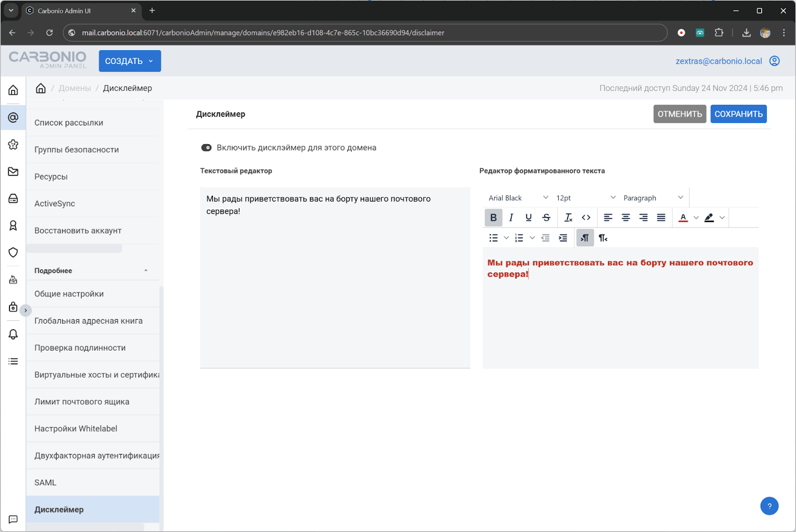Select Ресурсы in the domain menu
Viewport: 796px width, 532px height.
click(x=93, y=177)
